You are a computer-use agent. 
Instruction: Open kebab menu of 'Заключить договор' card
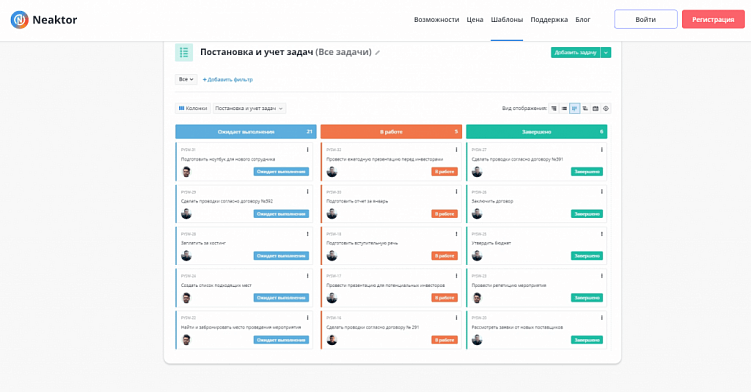pos(602,192)
